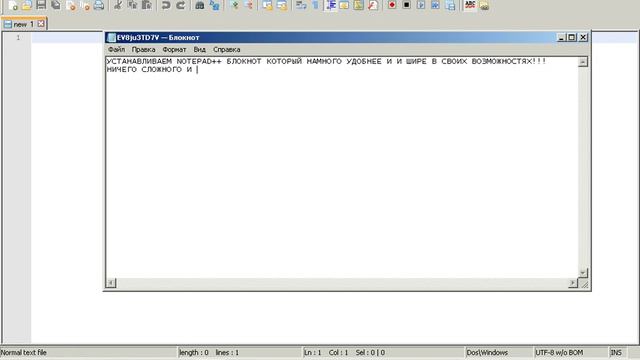Click the Save All stacked diskettes icon
This screenshot has width=640, height=360.
pyautogui.click(x=56, y=5)
